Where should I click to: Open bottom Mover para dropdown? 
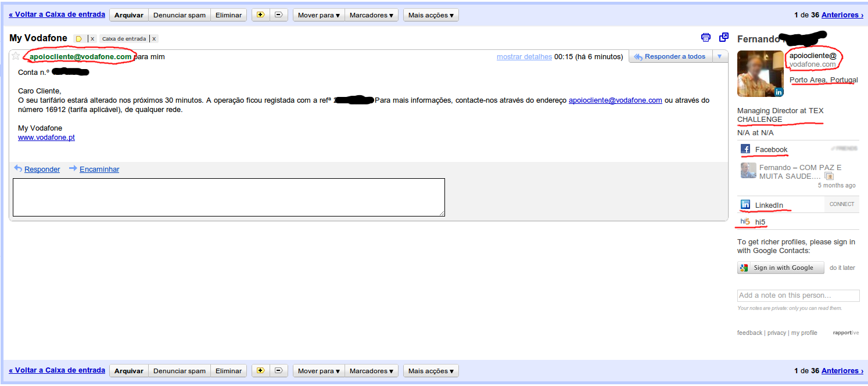(319, 370)
